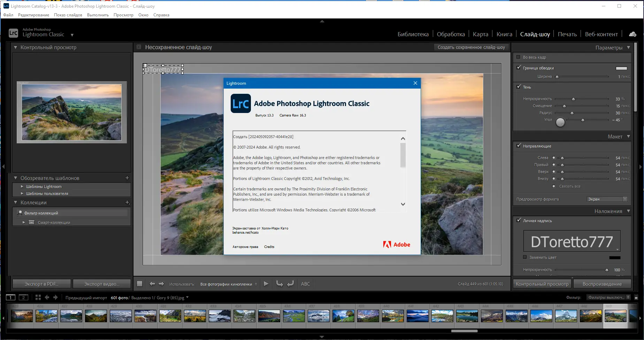This screenshot has width=644, height=340.
Task: Go to next slide with right arrow
Action: click(x=161, y=284)
